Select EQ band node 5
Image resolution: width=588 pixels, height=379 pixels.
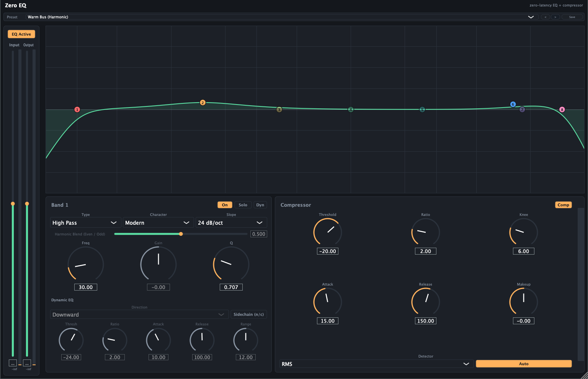tap(422, 109)
